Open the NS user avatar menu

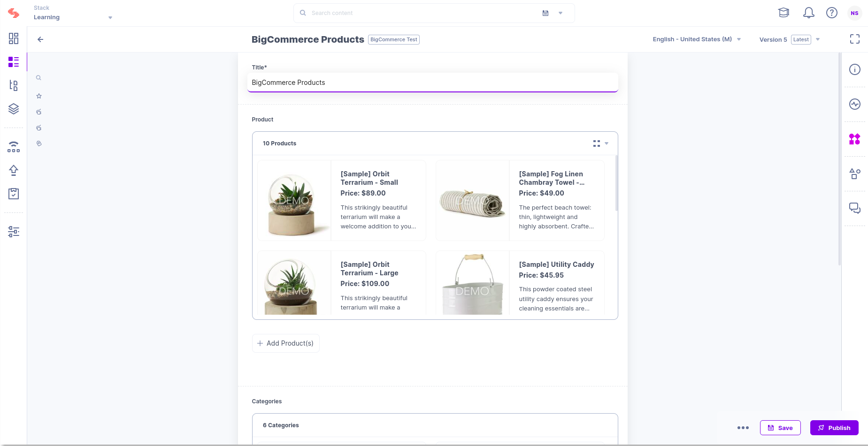coord(854,13)
